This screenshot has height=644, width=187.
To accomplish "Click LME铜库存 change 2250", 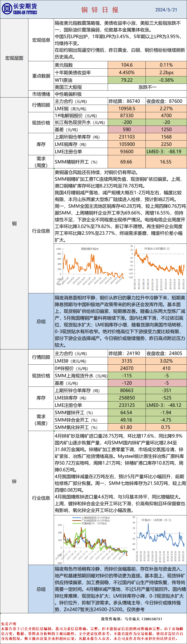I will tap(166, 144).
